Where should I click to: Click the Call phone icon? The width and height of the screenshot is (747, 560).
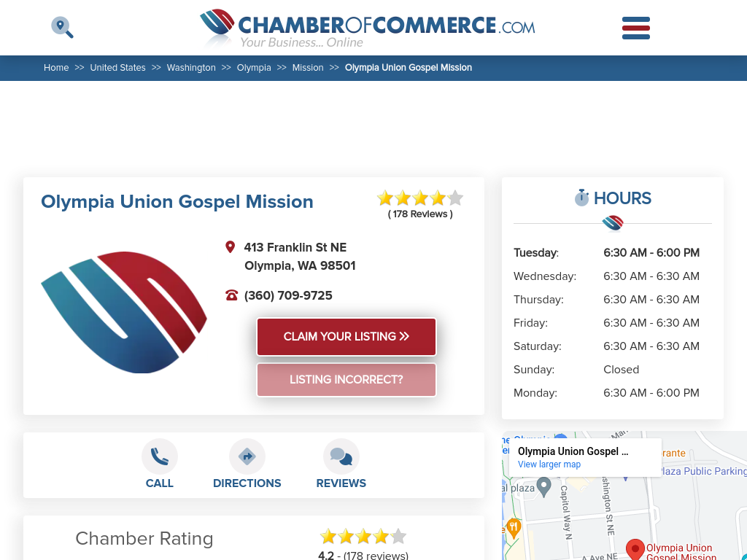coord(160,456)
